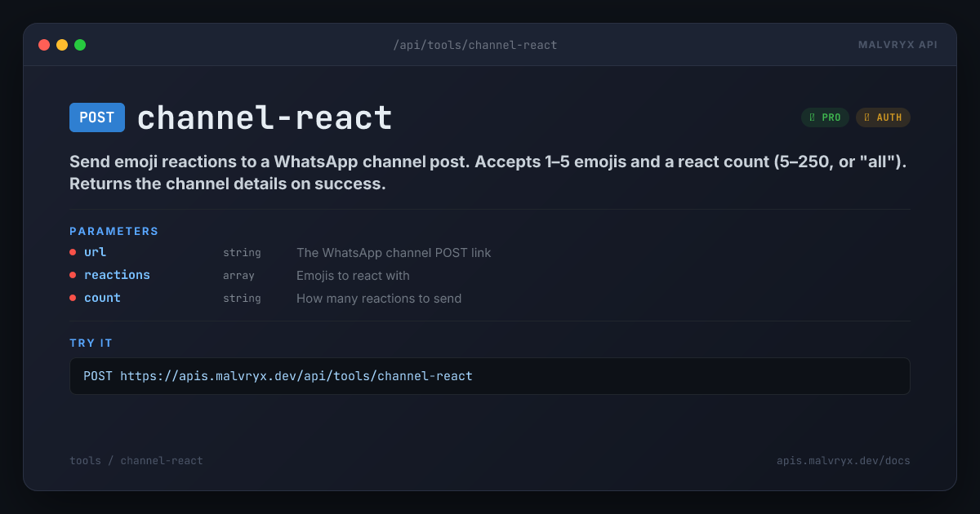Click the green maximize window dot
Viewport: 980px width, 514px height.
click(80, 45)
